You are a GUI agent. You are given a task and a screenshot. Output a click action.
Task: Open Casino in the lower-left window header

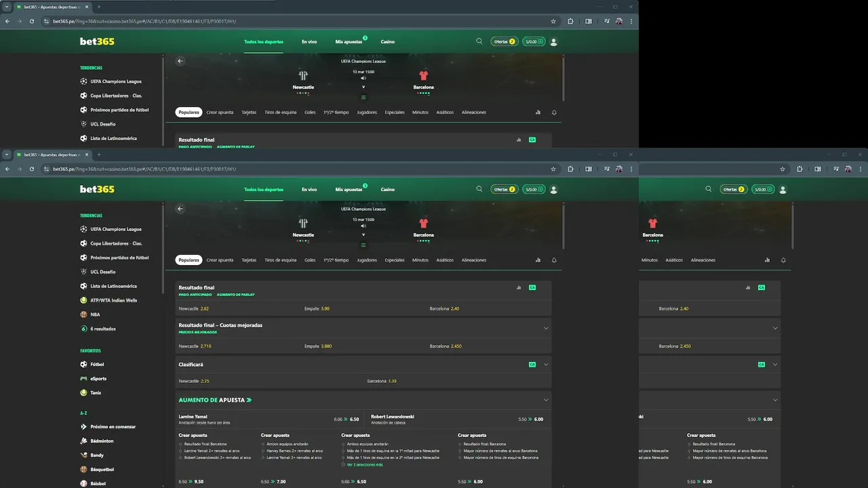point(387,190)
